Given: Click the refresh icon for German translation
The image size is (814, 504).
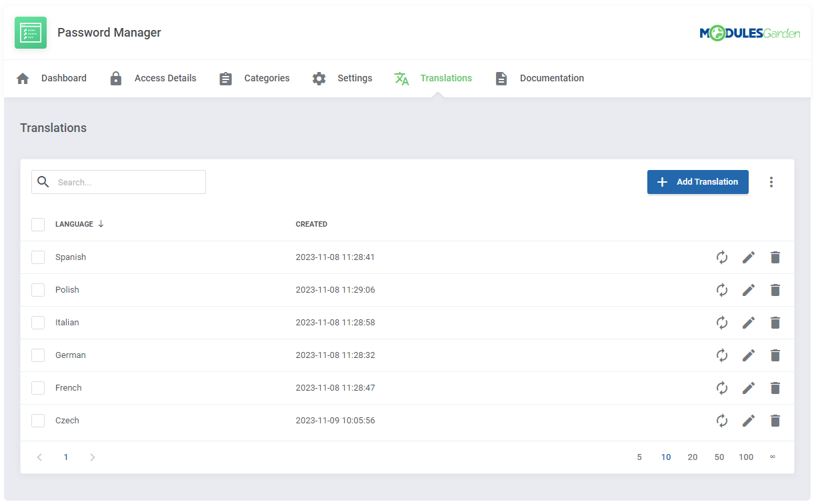Looking at the screenshot, I should pos(722,355).
